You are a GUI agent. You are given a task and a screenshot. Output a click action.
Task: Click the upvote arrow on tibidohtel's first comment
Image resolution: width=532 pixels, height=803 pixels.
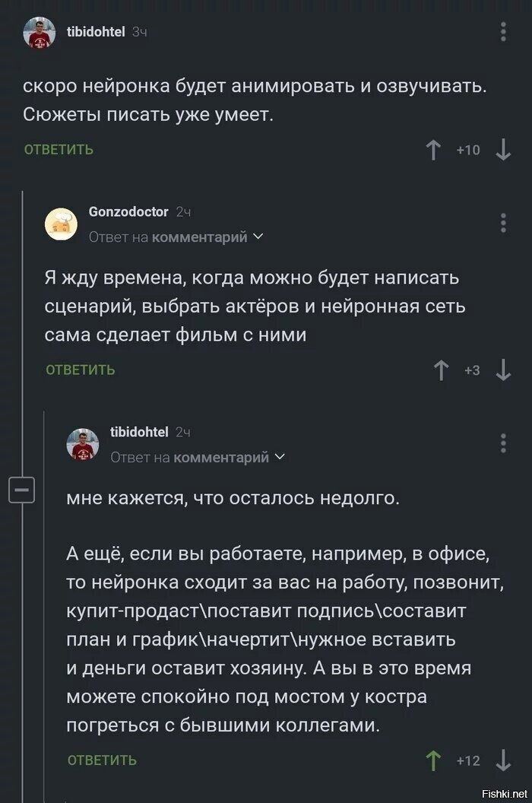coord(433,149)
